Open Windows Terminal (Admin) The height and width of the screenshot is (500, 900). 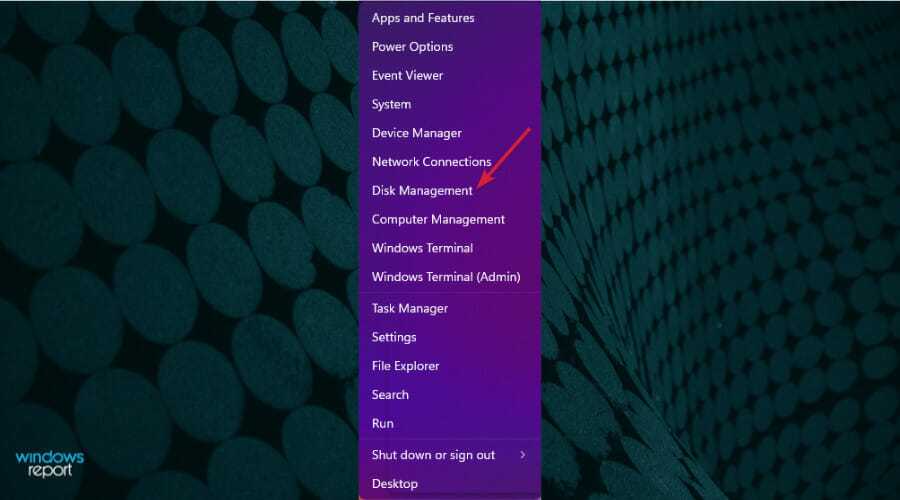pos(446,277)
